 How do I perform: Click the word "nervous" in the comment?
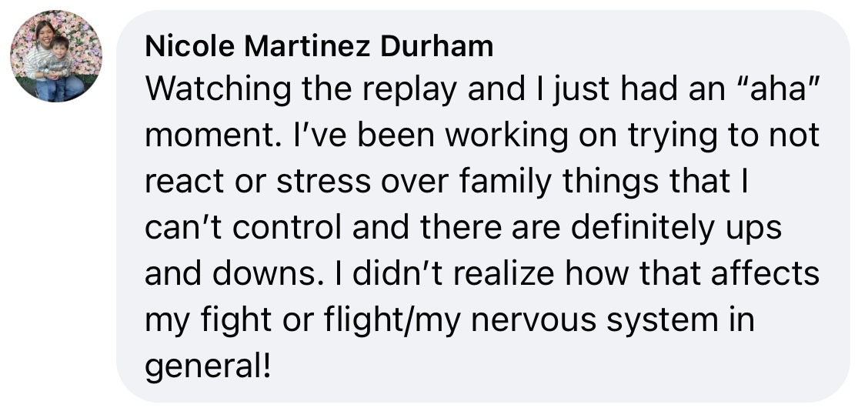point(533,322)
